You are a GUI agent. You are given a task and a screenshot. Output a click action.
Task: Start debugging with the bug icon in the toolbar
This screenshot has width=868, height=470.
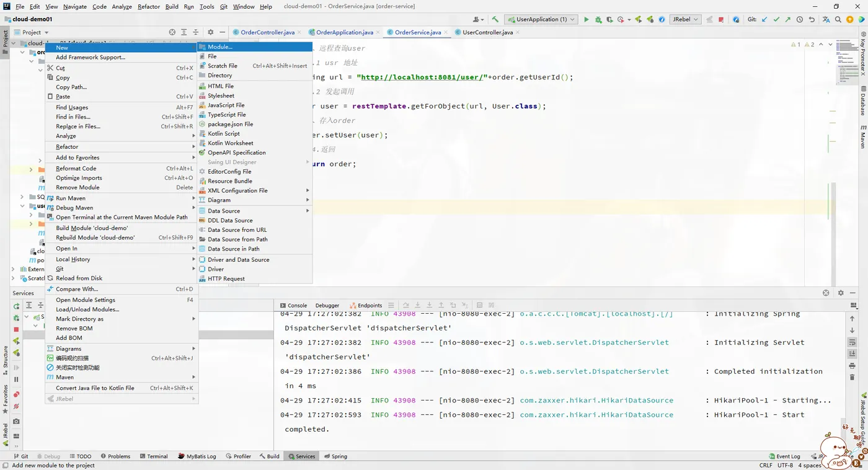pyautogui.click(x=598, y=19)
